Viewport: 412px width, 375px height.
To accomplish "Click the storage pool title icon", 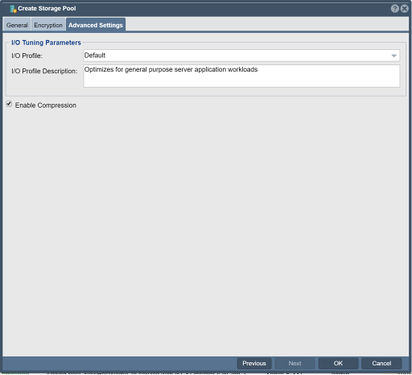I will pos(13,9).
